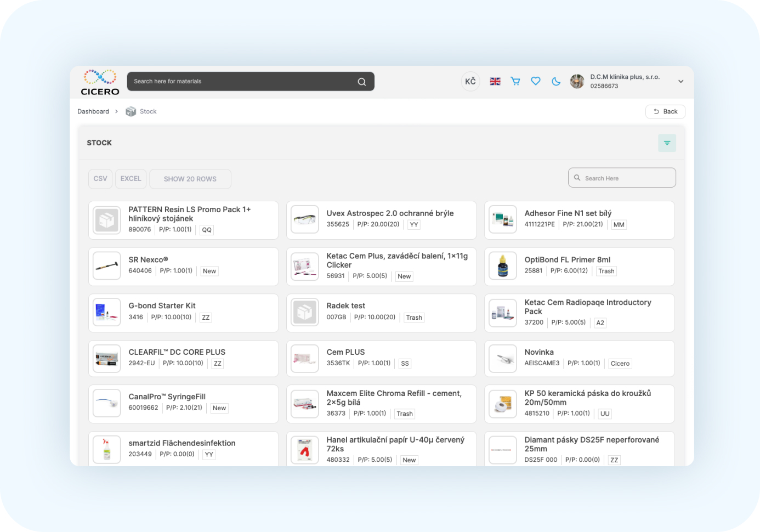This screenshot has width=760, height=532.
Task: Click the A2 tag on Ketac Cem Radiopaqe
Action: coord(600,322)
